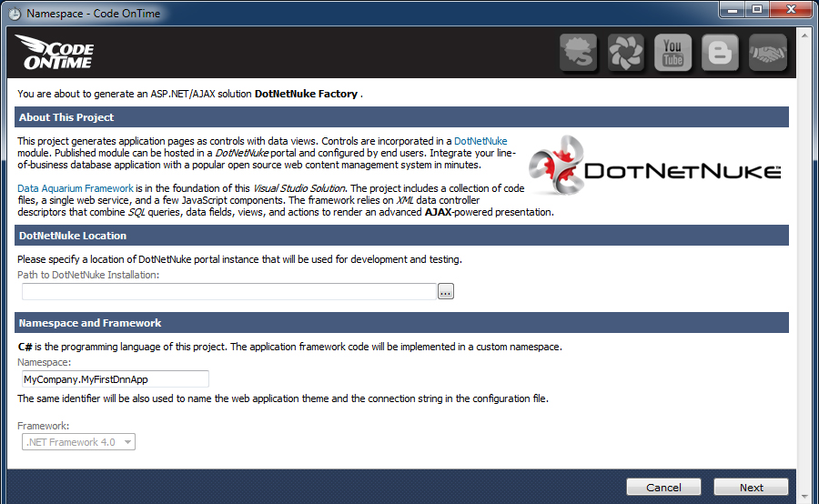Image resolution: width=819 pixels, height=504 pixels.
Task: Minimize the Code OnTime window
Action: coord(733,9)
